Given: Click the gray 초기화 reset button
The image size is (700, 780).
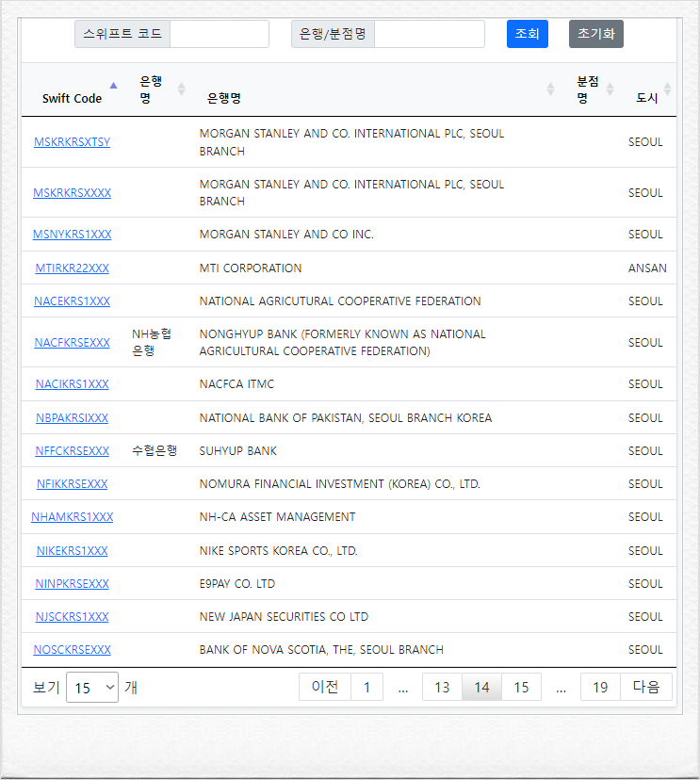Looking at the screenshot, I should point(596,34).
